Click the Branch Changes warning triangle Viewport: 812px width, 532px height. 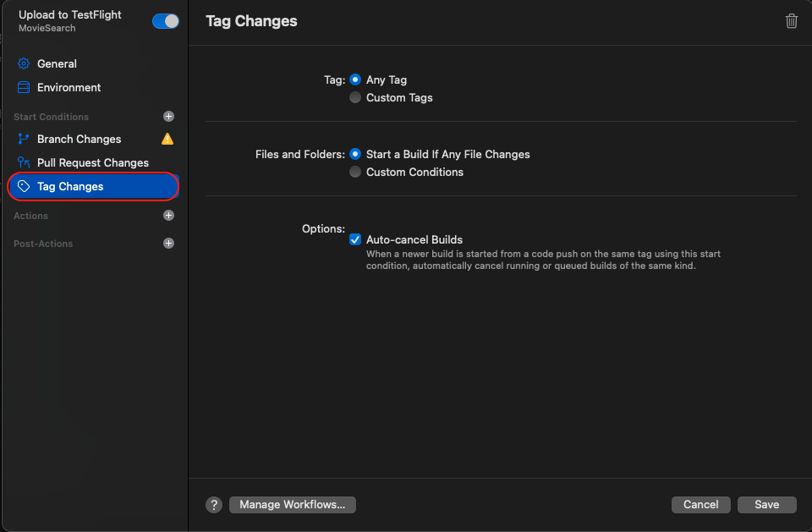point(167,139)
